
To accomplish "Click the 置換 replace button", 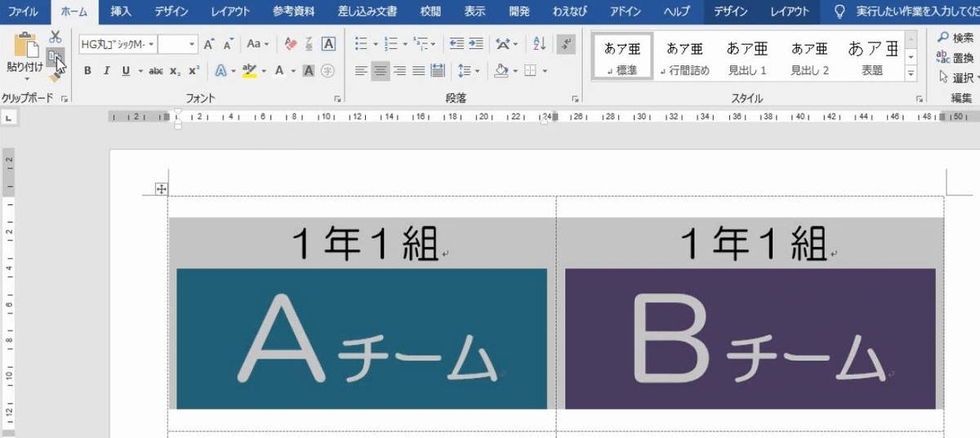I will point(955,58).
